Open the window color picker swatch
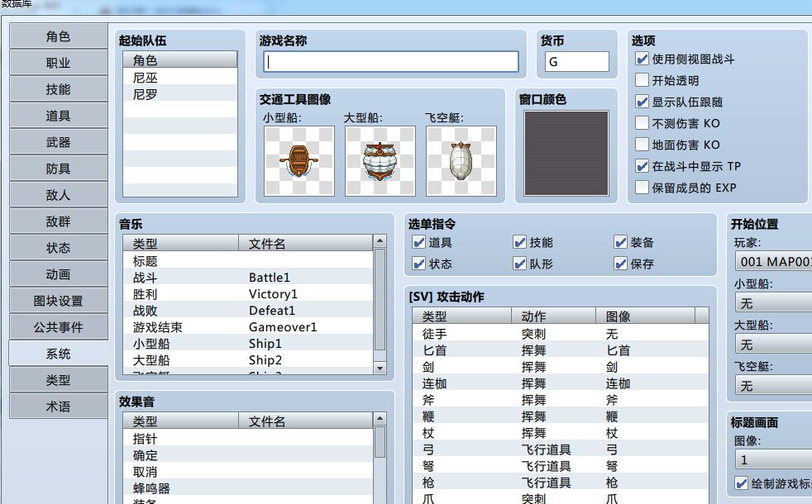Viewport: 812px width, 504px height. (566, 153)
